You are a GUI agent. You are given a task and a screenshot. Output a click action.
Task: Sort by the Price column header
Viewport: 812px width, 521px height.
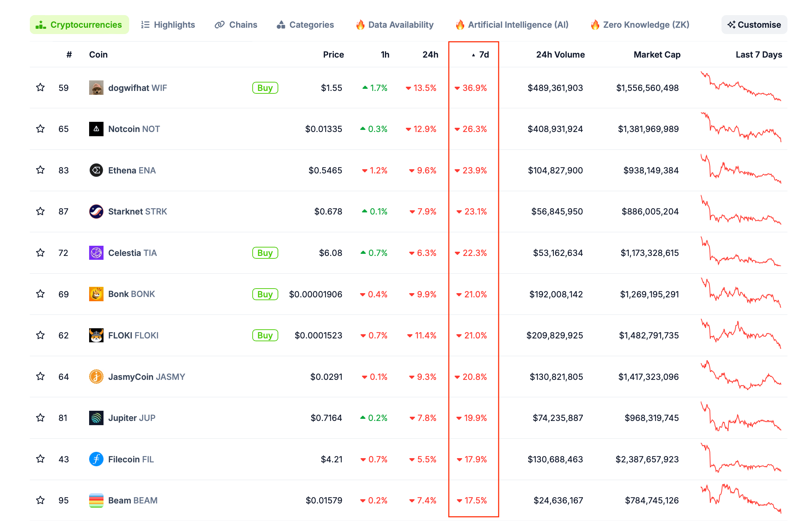pos(333,54)
